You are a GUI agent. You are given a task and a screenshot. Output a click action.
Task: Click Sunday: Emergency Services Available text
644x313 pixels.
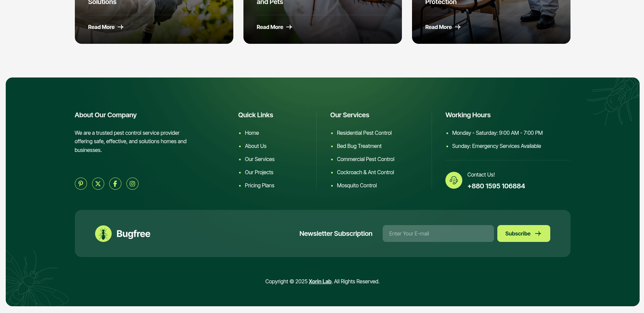coord(496,146)
